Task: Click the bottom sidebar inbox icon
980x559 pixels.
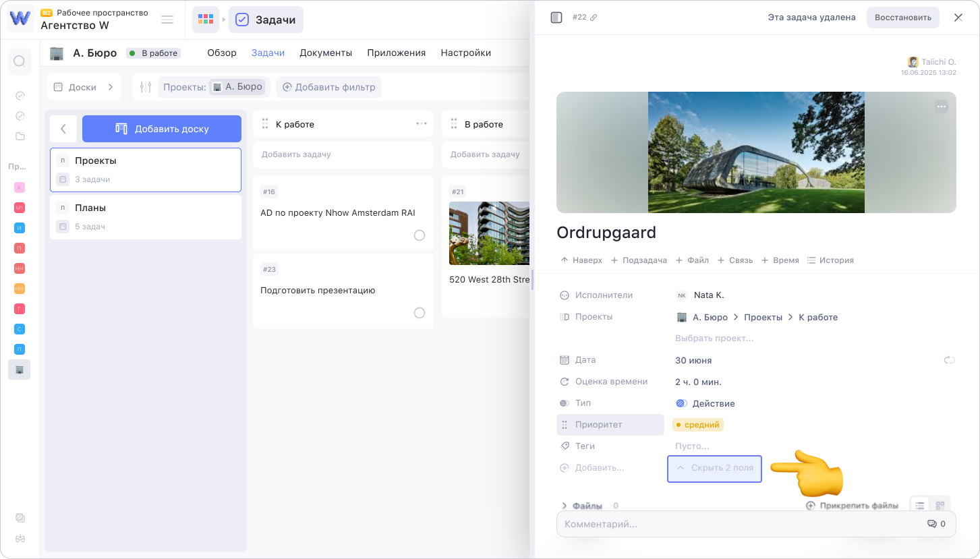Action: (x=20, y=539)
